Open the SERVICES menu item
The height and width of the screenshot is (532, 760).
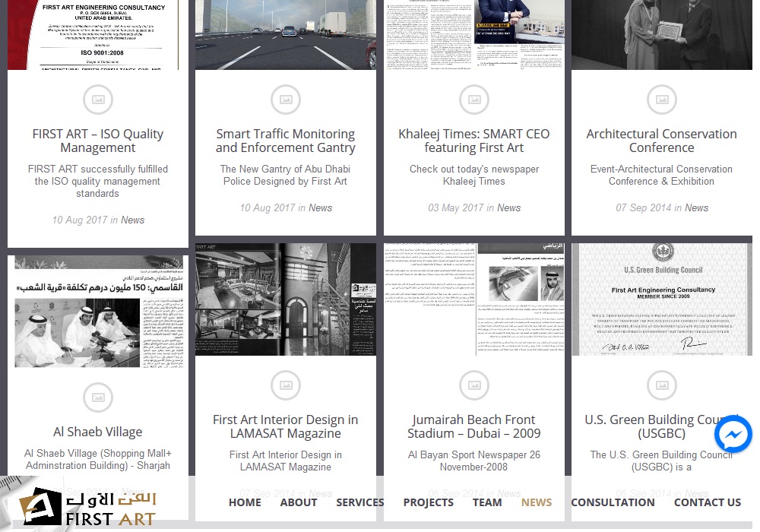click(360, 502)
